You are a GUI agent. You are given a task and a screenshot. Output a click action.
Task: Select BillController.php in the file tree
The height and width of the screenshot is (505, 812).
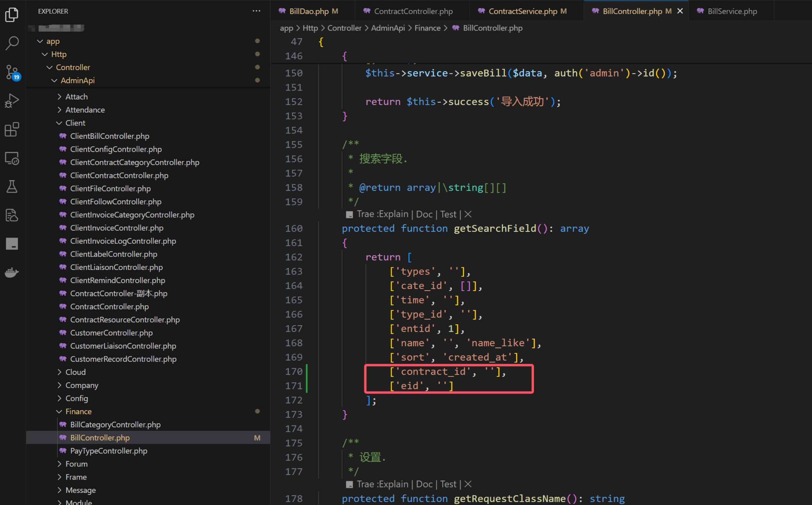pyautogui.click(x=148, y=437)
